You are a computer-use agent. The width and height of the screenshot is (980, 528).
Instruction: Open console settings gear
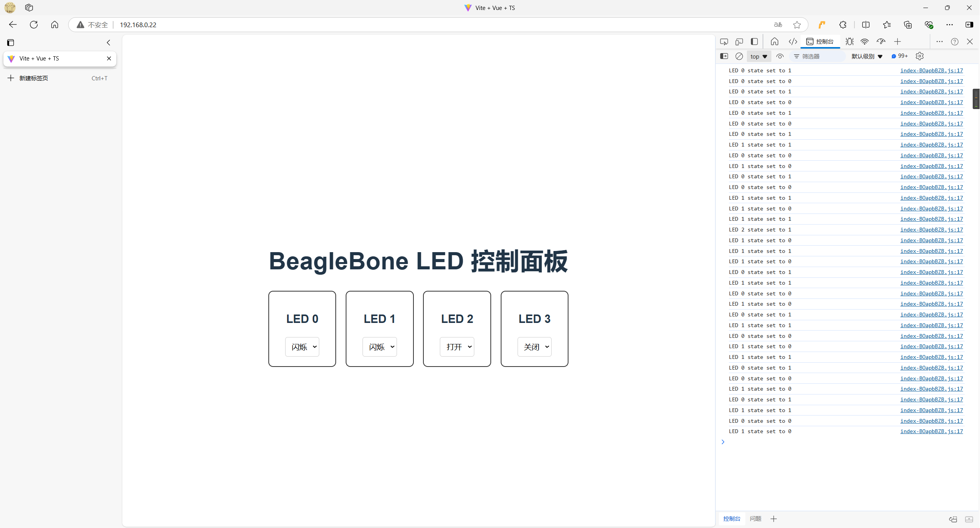[920, 56]
